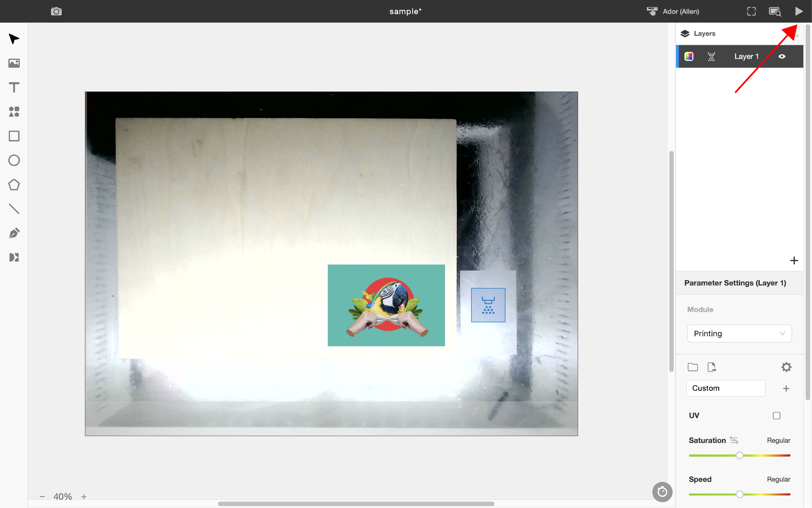Enable the UV checkbox
This screenshot has width=812, height=508.
click(x=776, y=416)
